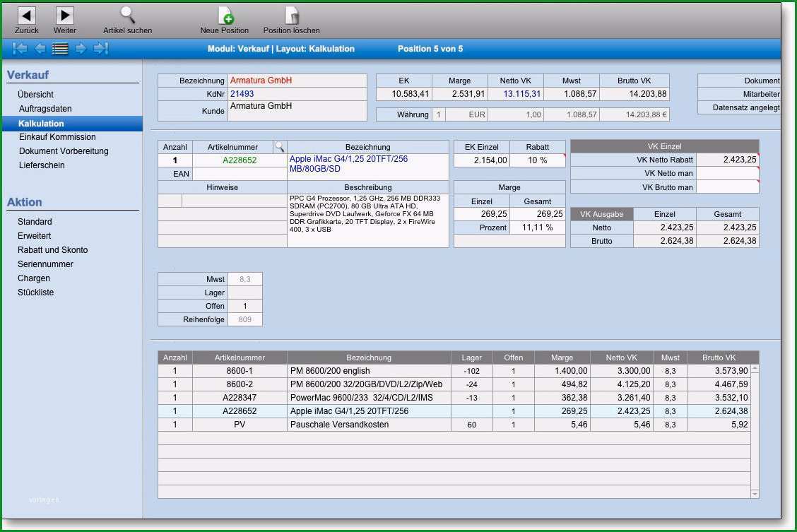Open Chargen action
Viewport: 797px width, 532px height.
(33, 278)
